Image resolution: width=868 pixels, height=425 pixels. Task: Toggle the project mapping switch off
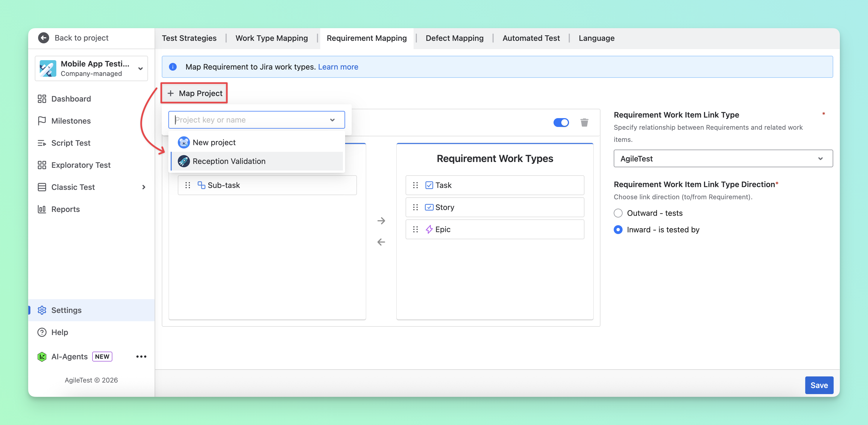[561, 122]
